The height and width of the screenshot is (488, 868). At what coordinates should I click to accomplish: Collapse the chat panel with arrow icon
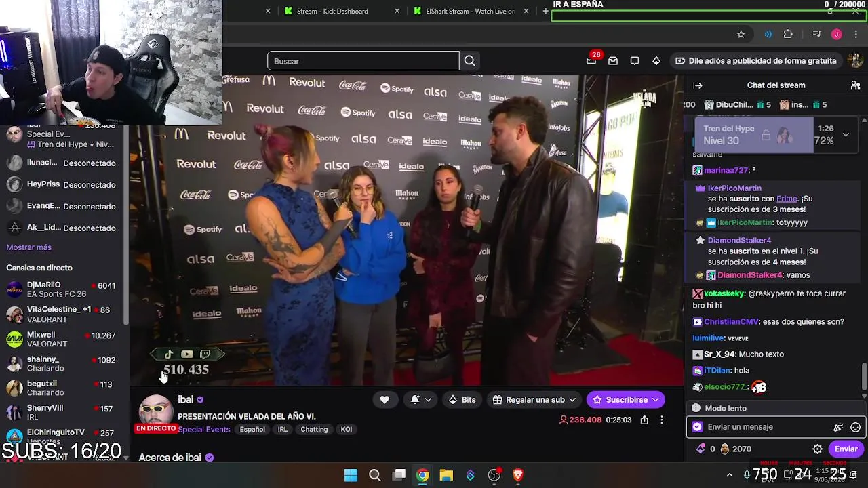tap(698, 85)
